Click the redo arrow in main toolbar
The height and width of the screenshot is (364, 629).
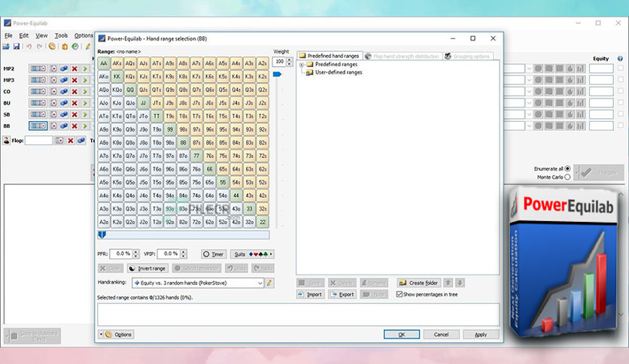point(39,47)
